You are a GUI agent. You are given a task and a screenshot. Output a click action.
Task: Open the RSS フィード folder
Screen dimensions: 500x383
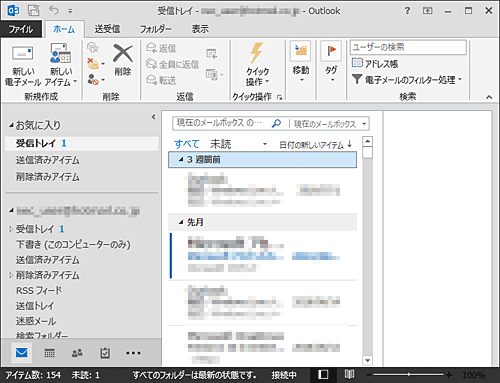point(39,290)
